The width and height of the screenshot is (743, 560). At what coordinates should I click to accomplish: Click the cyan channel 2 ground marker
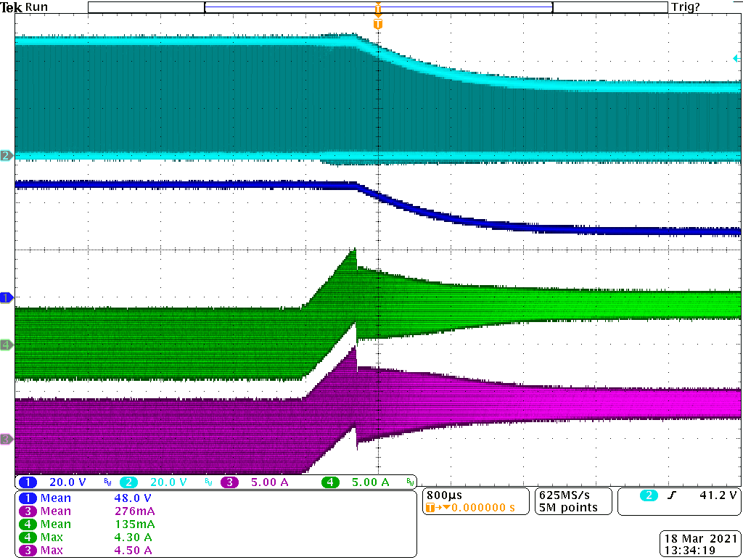[x=7, y=156]
